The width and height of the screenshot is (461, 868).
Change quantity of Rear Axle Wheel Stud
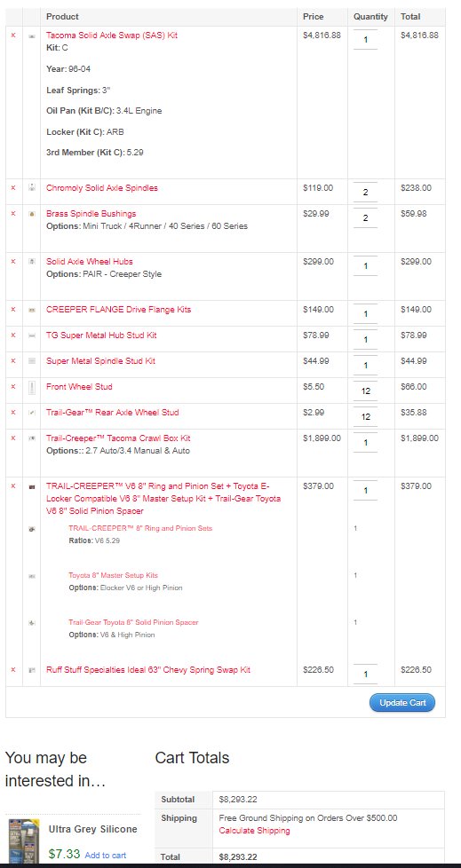point(365,417)
